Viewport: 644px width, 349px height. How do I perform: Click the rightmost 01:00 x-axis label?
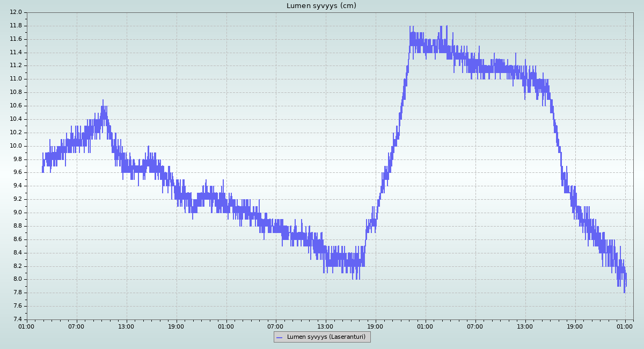point(625,326)
